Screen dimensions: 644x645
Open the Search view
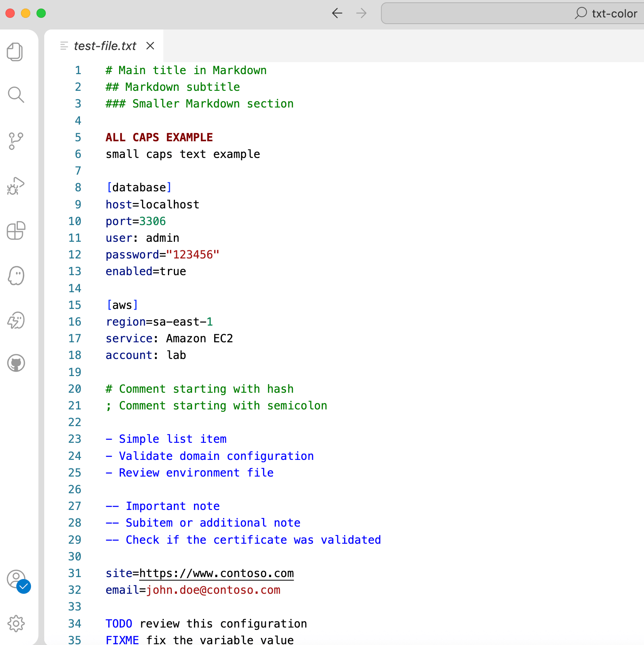click(16, 95)
